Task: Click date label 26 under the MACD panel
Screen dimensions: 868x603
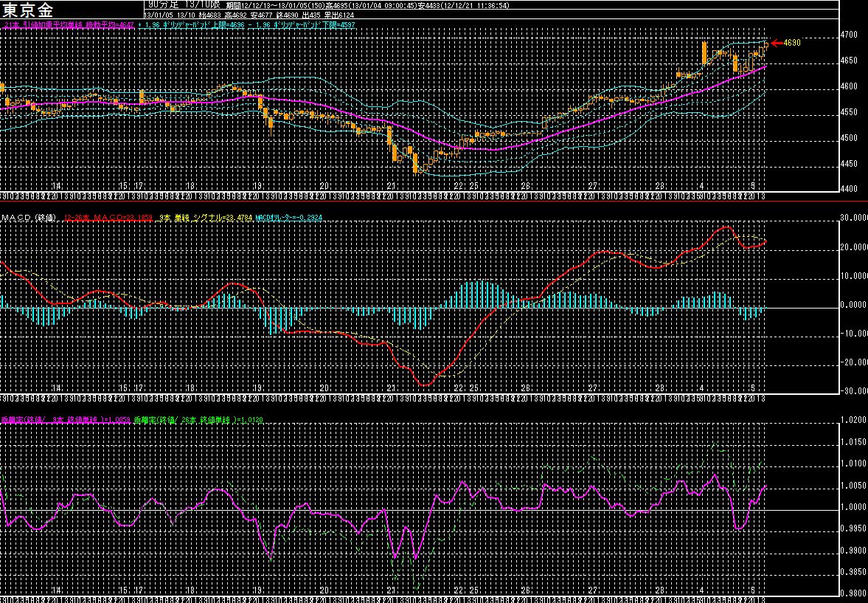Action: point(526,388)
